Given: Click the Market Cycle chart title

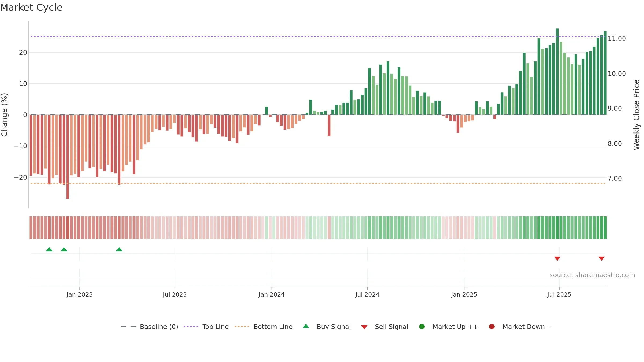Looking at the screenshot, I should [x=31, y=8].
